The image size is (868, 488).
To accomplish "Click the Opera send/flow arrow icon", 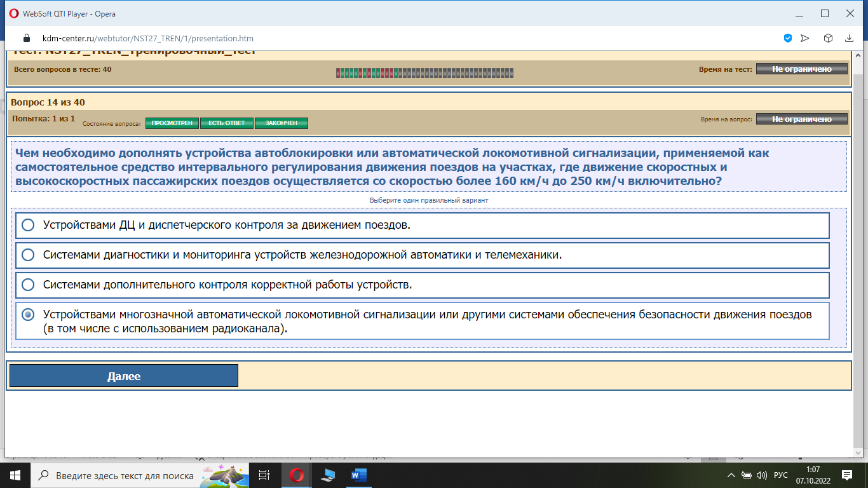I will pyautogui.click(x=805, y=38).
